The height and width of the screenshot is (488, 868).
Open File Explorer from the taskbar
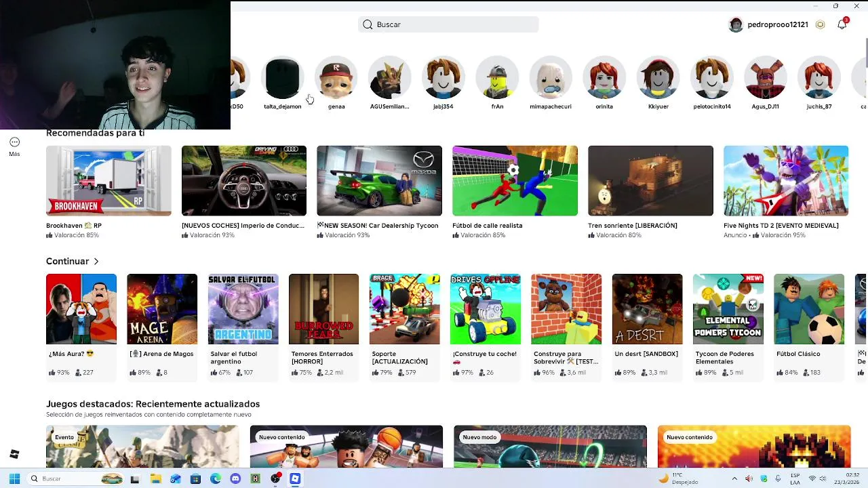click(155, 479)
